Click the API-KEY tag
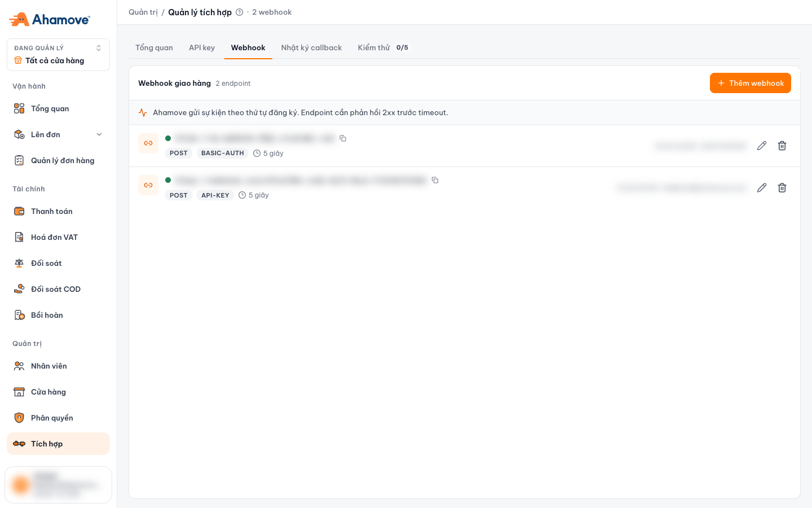 (215, 195)
